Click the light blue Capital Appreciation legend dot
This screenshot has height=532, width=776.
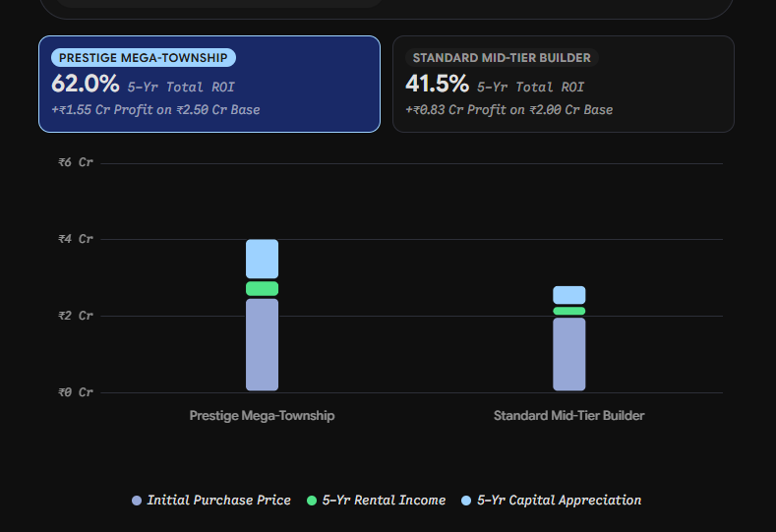pyautogui.click(x=466, y=501)
